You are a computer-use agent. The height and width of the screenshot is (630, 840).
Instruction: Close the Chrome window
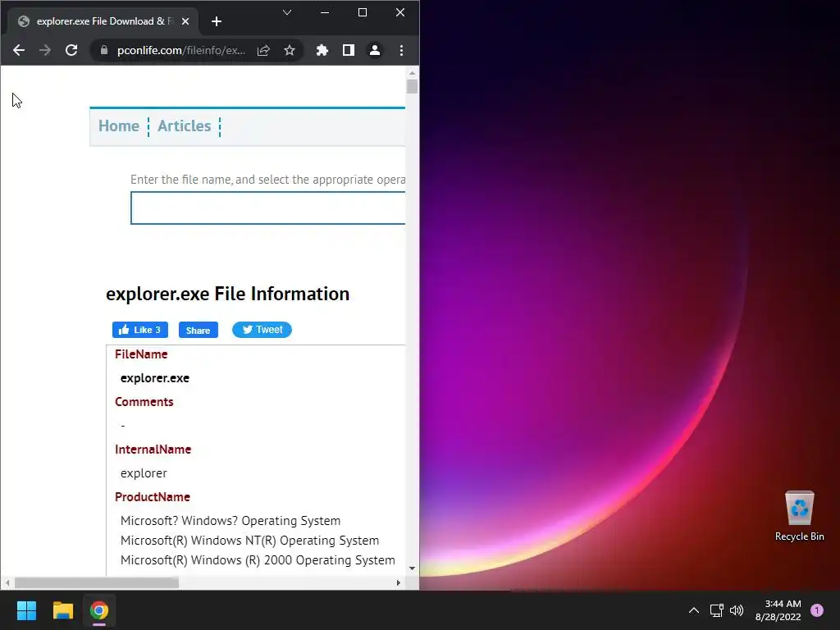400,12
